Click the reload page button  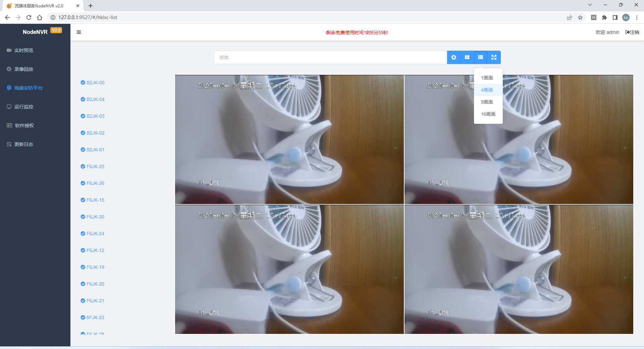pyautogui.click(x=29, y=17)
